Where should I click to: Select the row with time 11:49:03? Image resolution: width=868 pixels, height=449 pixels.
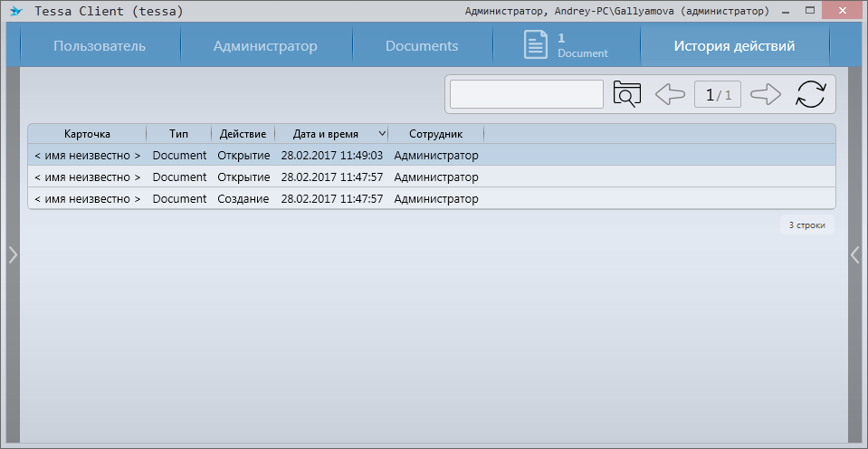(331, 155)
